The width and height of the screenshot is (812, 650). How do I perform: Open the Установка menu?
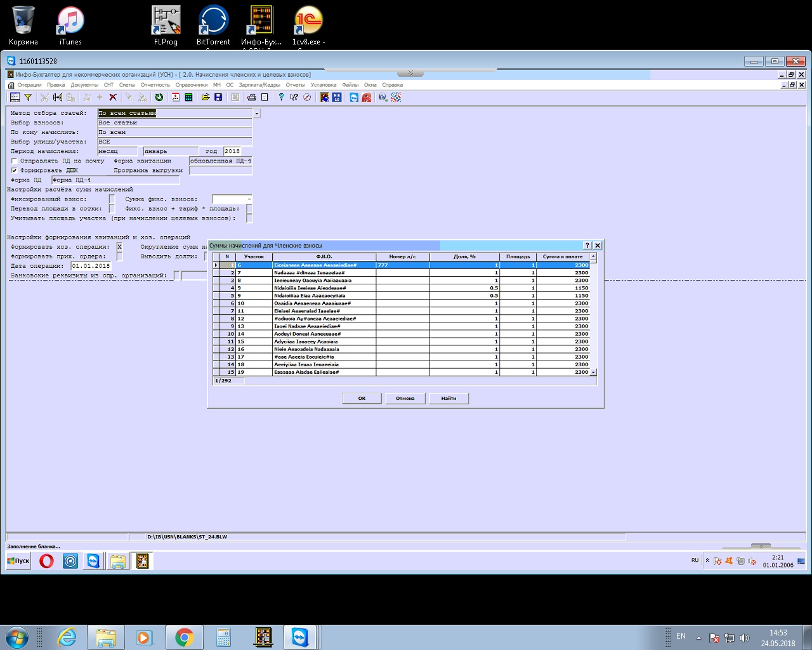coord(324,84)
